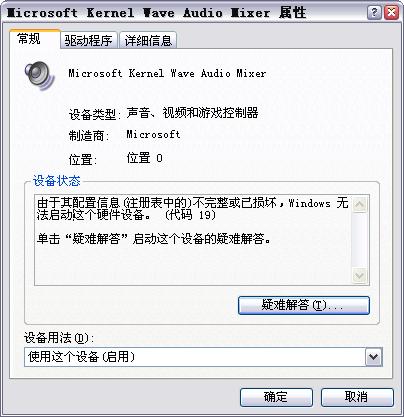Click the 使用这个设备(启用) combo box field
The image size is (404, 417).
203,357
